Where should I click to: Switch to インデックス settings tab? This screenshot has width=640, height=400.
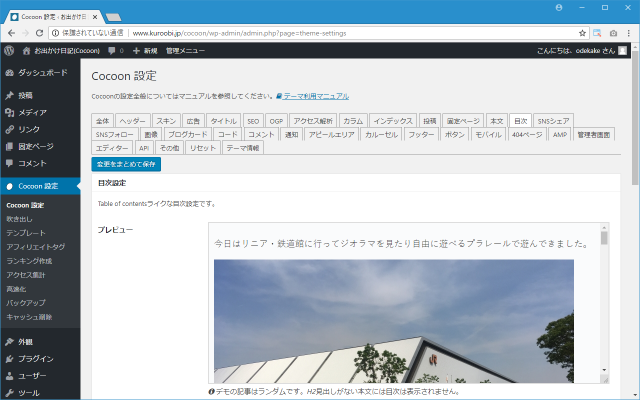coord(393,121)
